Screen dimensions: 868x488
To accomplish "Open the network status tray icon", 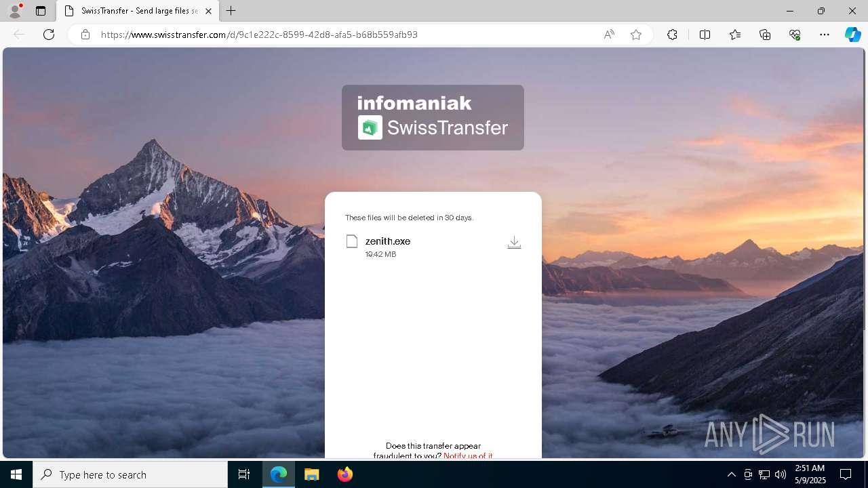I will coord(764,474).
